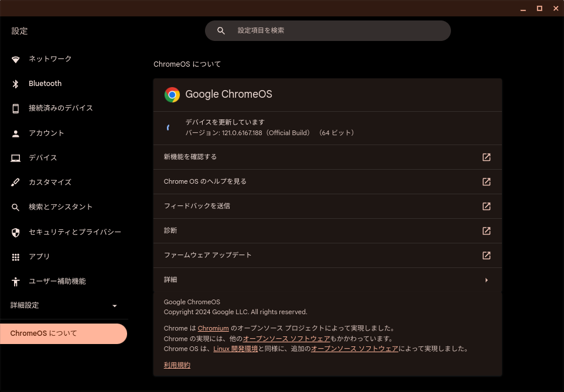The width and height of the screenshot is (564, 392).
Task: Click the shield icon for セキュリティとプライバシー
Action: click(x=15, y=233)
